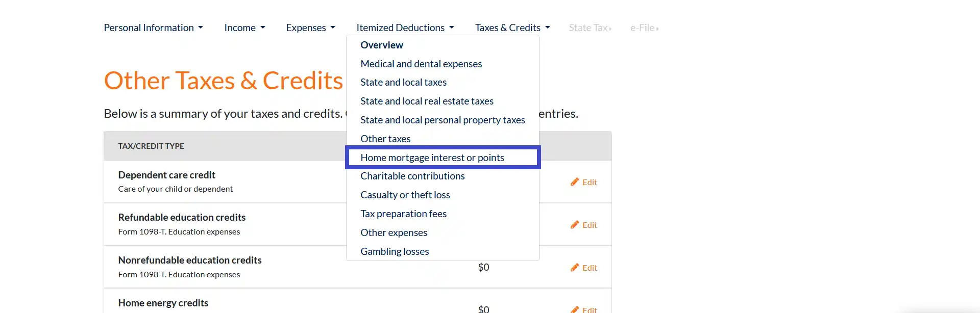
Task: Select Medical and dental expenses
Action: coord(421,64)
